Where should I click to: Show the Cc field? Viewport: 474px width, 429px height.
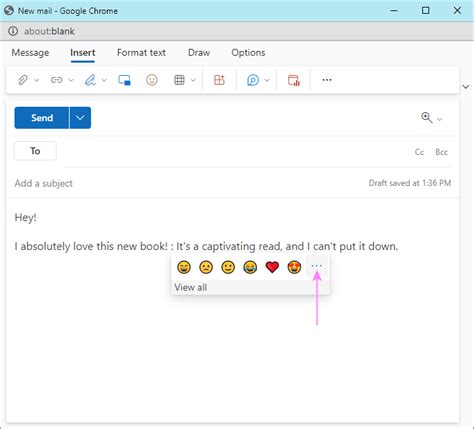pyautogui.click(x=419, y=152)
